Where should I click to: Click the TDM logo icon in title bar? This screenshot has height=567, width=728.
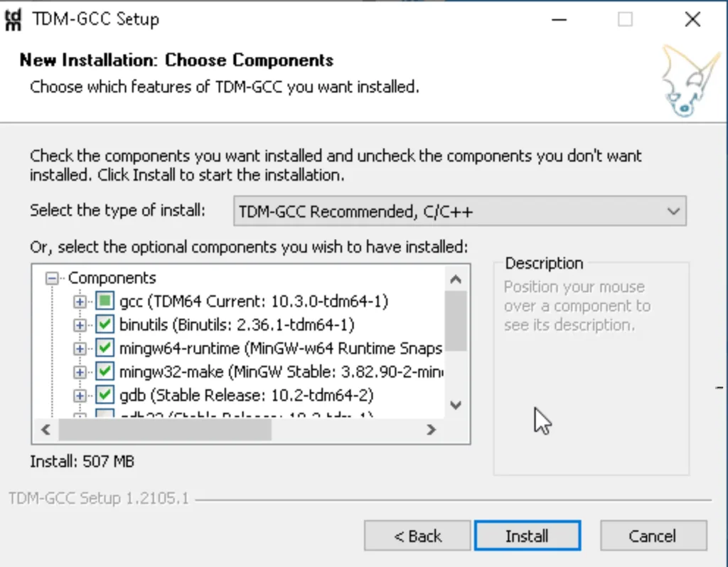13,19
